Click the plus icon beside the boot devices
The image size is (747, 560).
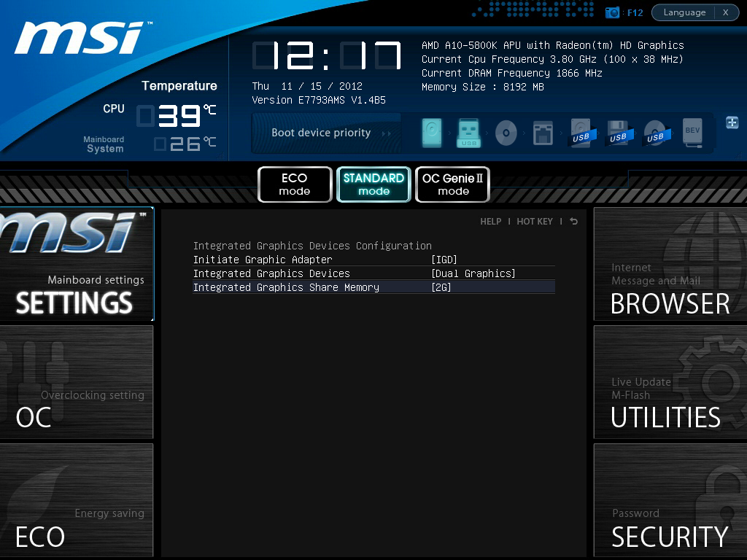(x=732, y=122)
